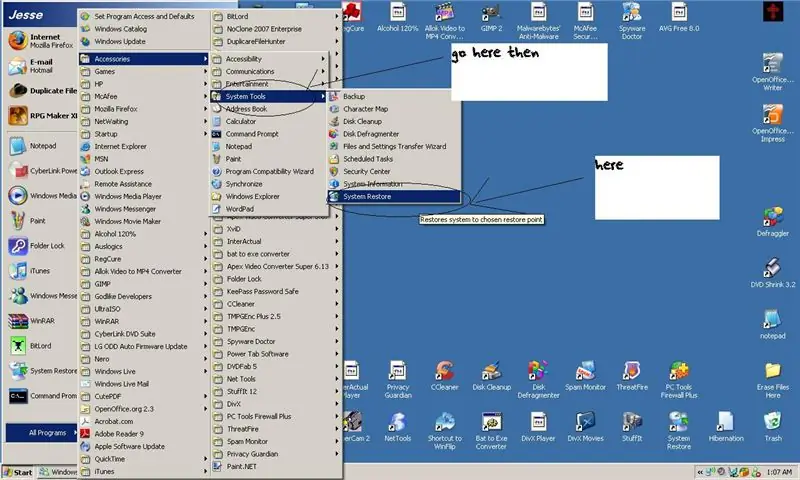Expand the McAfee program folder
The height and width of the screenshot is (480, 800).
click(x=144, y=96)
